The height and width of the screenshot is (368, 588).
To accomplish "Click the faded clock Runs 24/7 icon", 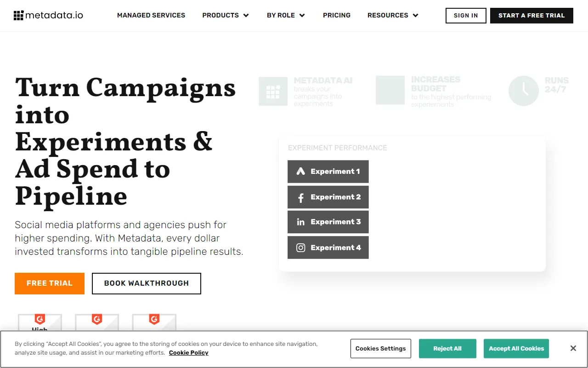I will click(524, 91).
